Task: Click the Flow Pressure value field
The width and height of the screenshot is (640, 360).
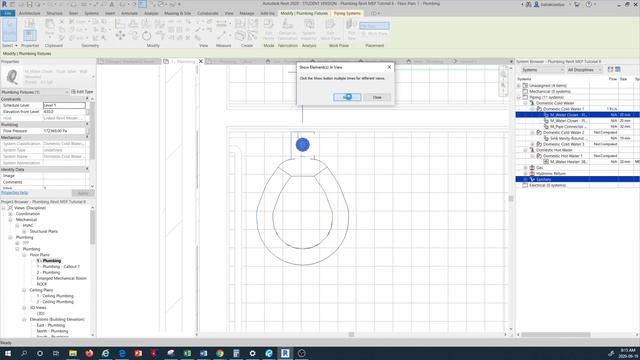Action: coord(64,131)
